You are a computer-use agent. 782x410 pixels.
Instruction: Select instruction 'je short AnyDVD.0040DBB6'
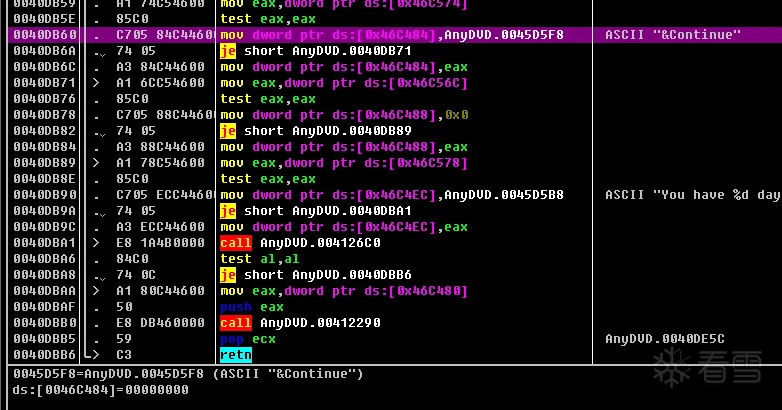[x=316, y=274]
